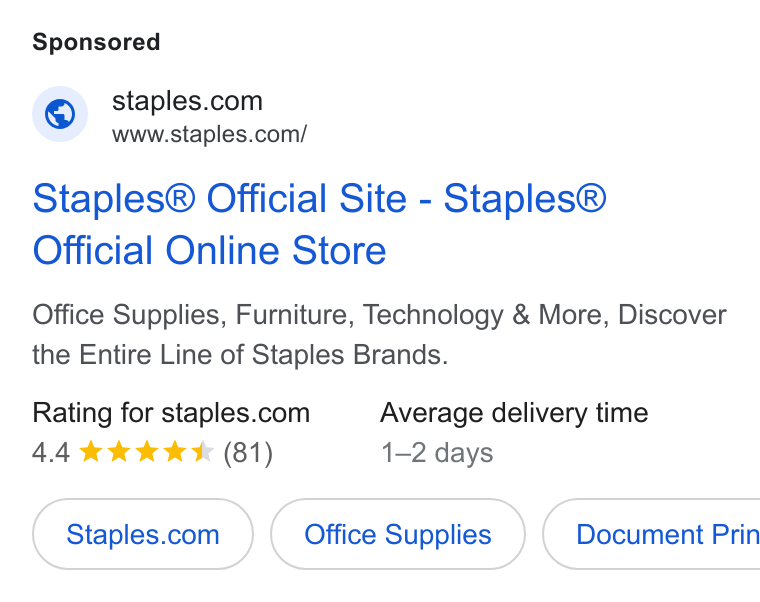
Task: Click the first gold rating star
Action: tap(91, 452)
